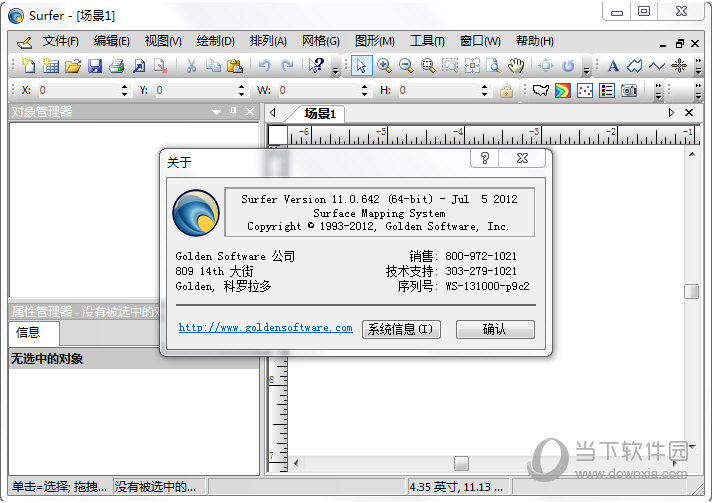
Task: Paste from clipboard with the paste icon
Action: 235,66
